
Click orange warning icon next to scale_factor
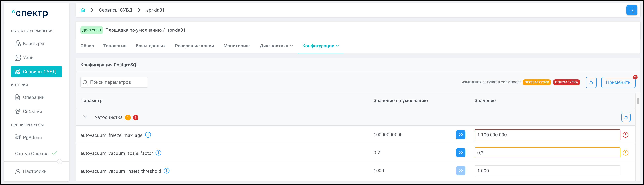[x=625, y=153]
